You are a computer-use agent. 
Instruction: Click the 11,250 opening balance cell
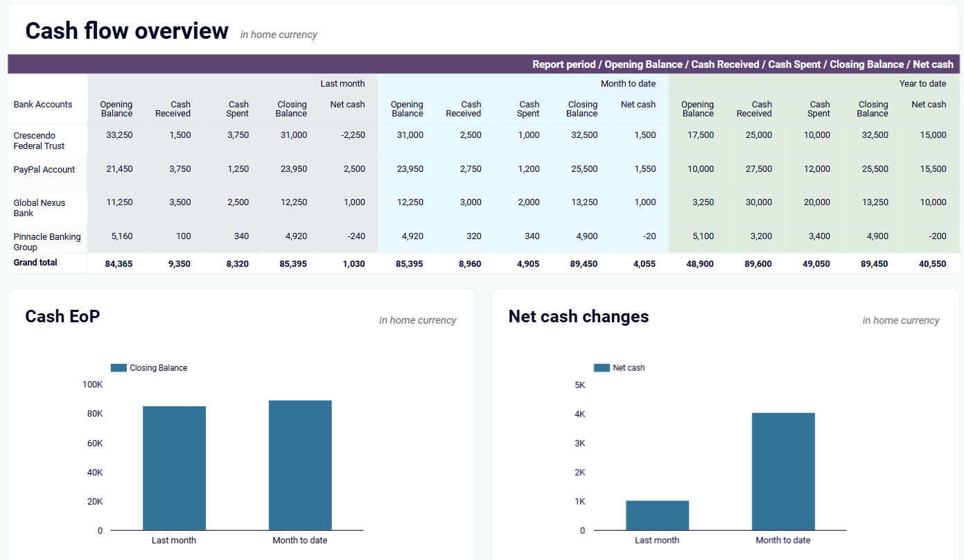(119, 202)
